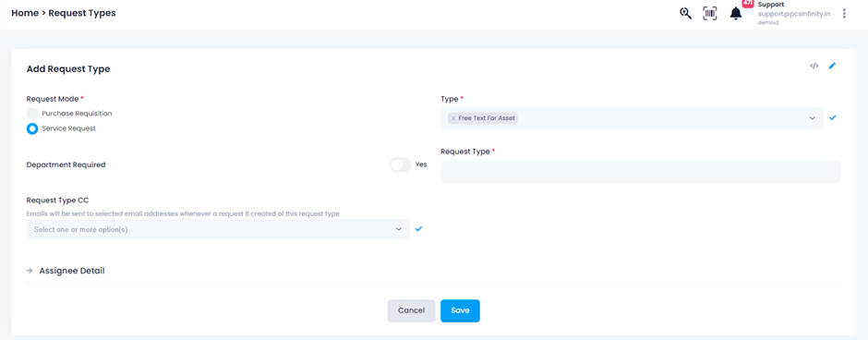Click checkmark beside Request Type CC
868x340 pixels.
418,229
